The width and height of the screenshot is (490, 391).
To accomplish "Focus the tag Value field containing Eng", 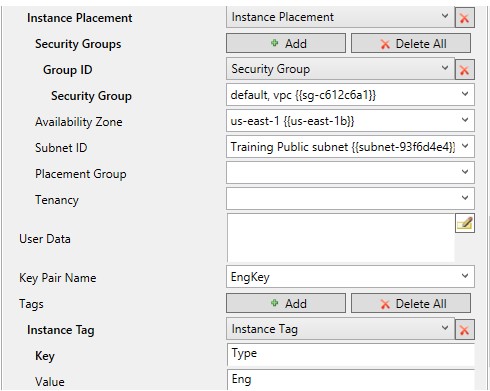I will click(x=351, y=380).
